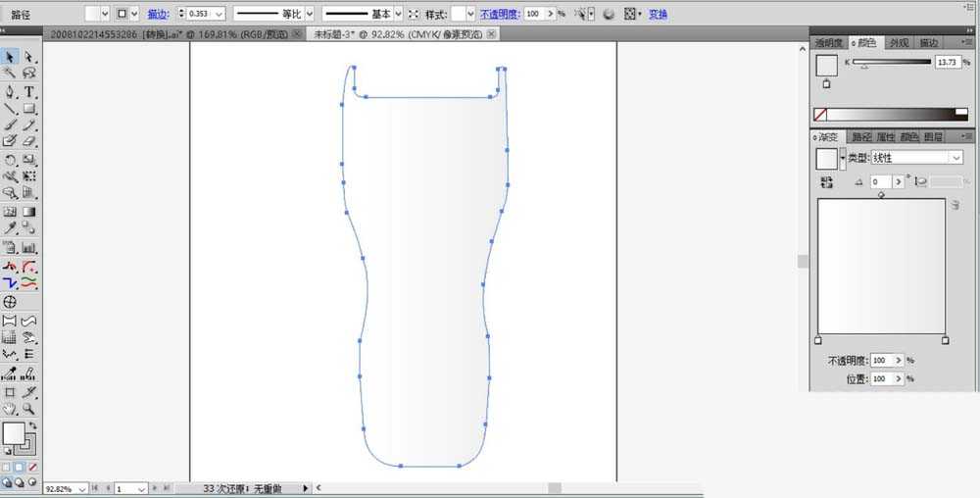Expand the stroke weight dropdown showing 0.353

tap(219, 15)
